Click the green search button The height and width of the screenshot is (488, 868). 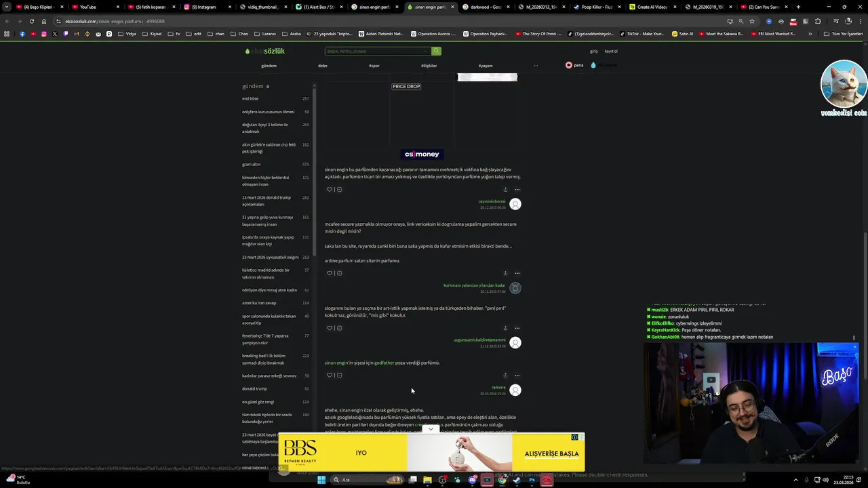[436, 51]
